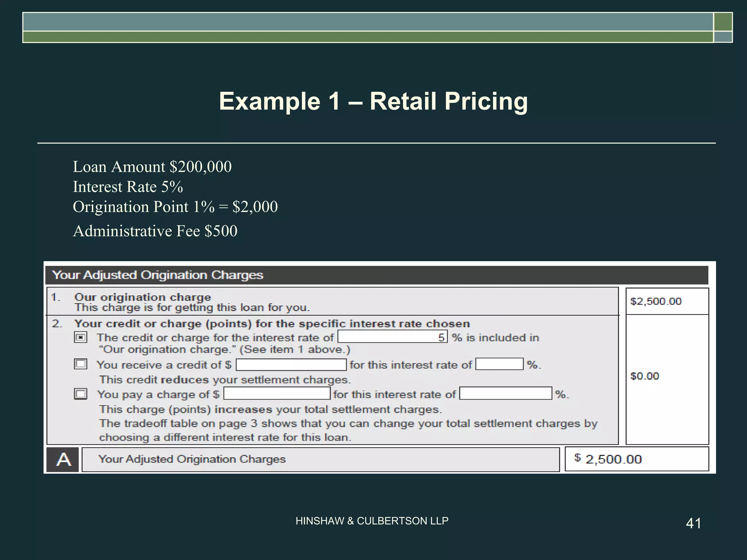Screen dimensions: 747x560
Task: Click the interest rate field on the credit row
Action: 500,364
